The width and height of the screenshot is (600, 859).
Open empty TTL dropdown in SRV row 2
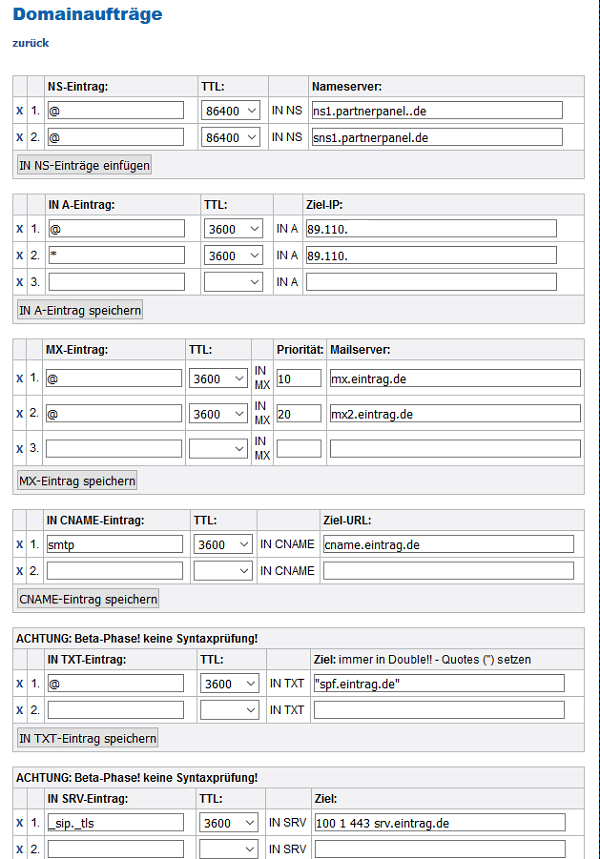(x=229, y=850)
